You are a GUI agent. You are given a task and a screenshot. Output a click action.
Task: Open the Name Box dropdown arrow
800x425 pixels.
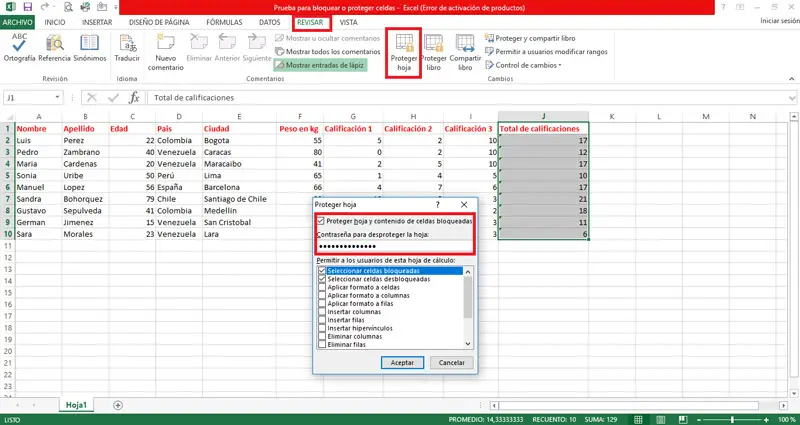point(57,97)
